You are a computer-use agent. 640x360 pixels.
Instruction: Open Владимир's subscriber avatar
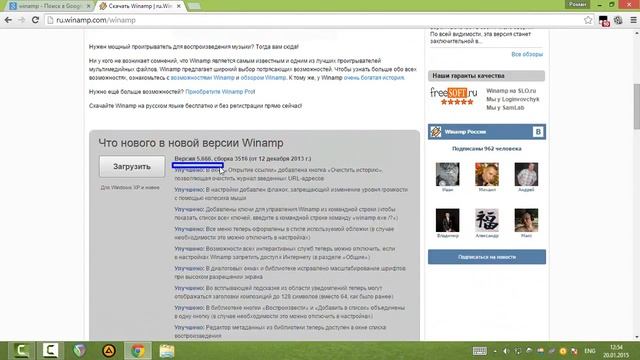pyautogui.click(x=447, y=220)
